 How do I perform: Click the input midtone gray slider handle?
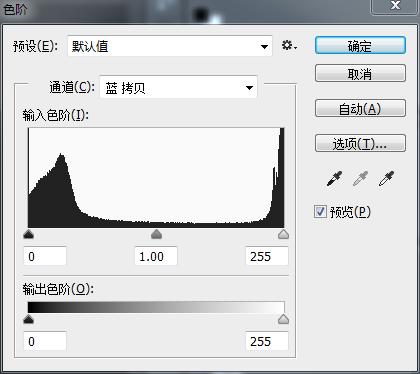point(156,234)
